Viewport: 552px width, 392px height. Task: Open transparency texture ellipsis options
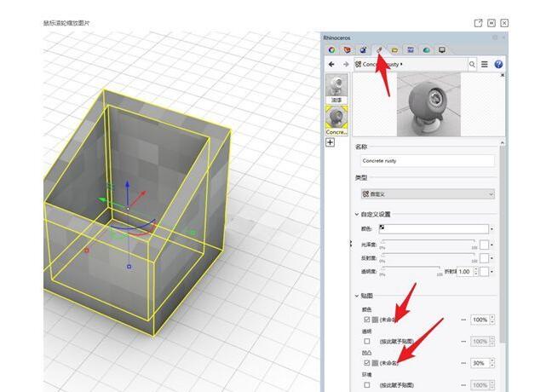pos(463,342)
